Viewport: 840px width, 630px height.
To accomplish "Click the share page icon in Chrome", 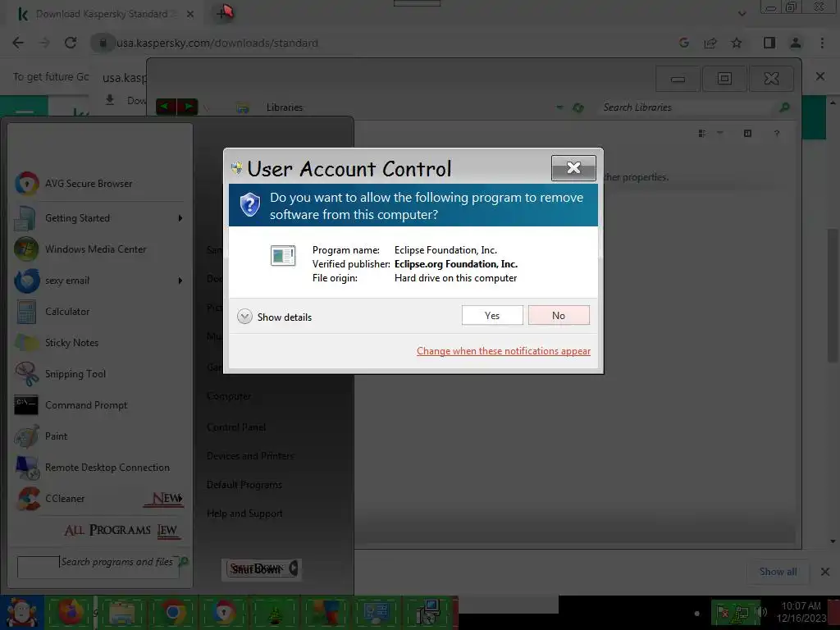I will pos(710,43).
